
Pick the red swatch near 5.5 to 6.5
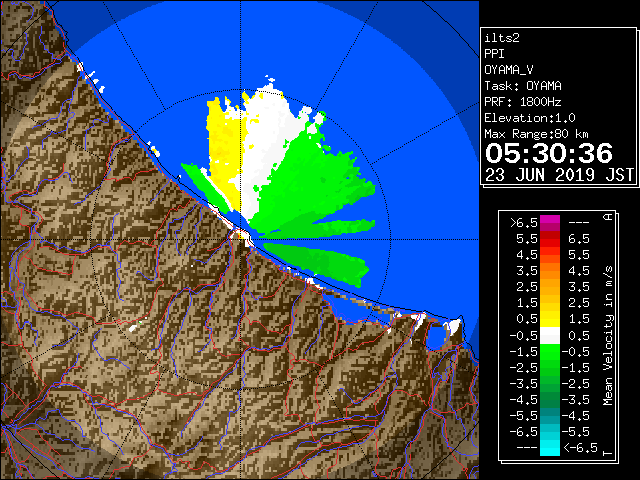[x=550, y=239]
